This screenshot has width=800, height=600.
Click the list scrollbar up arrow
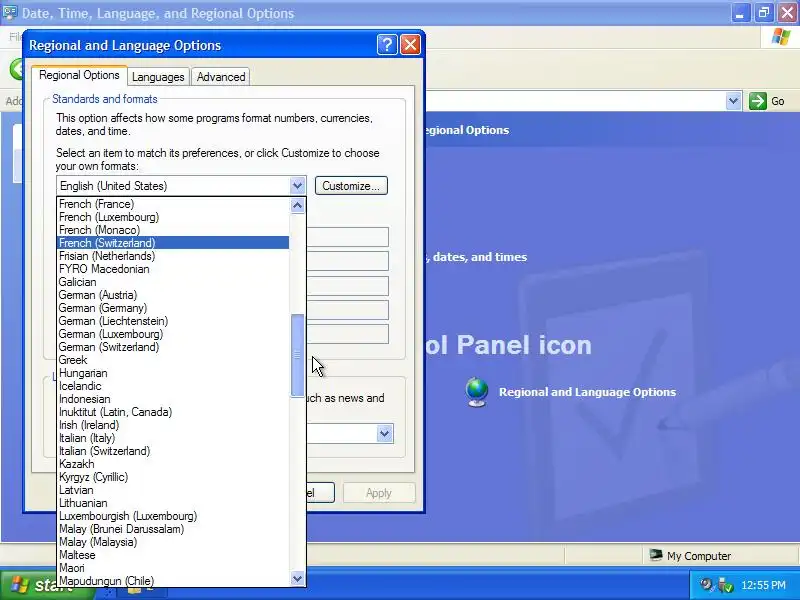tap(297, 206)
